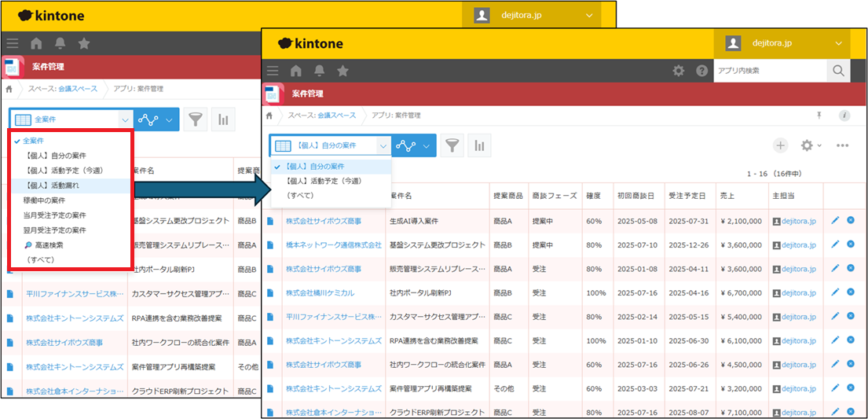Open the 株式会社橘川ケミカル customer link
Image resolution: width=868 pixels, height=419 pixels.
(x=320, y=293)
